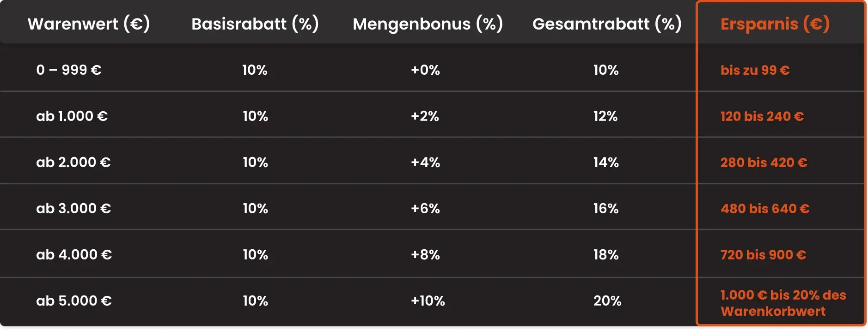Click "1.000 € bis 20% des Warenkorbwert" text
868x331 pixels.
coord(783,303)
